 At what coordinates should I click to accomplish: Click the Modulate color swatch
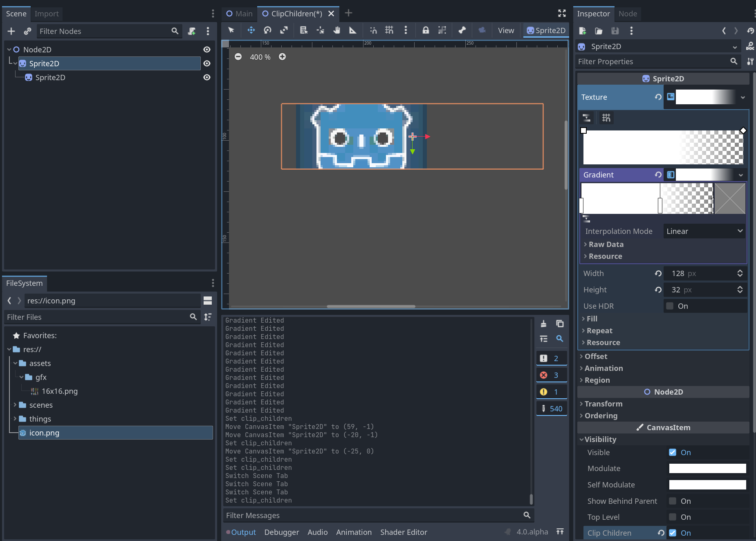click(x=707, y=468)
